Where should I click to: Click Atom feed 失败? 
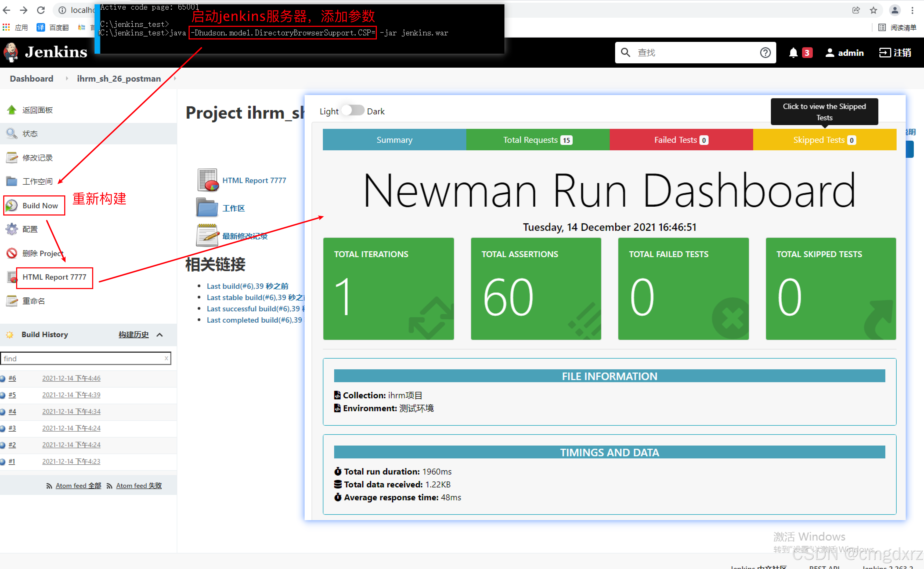tap(139, 486)
